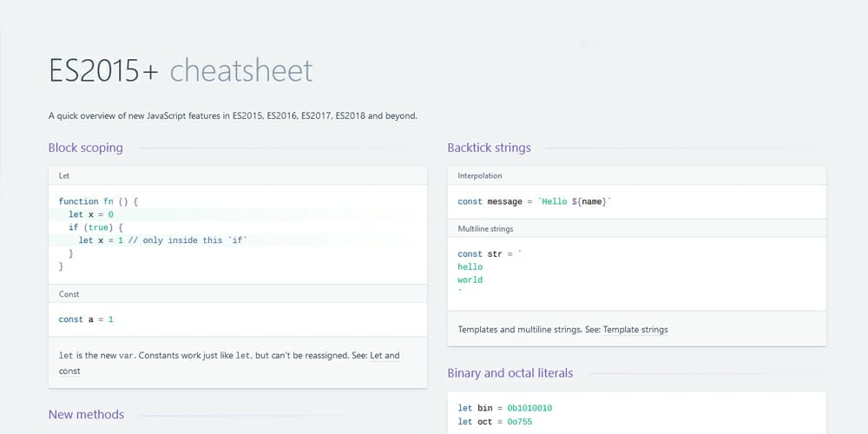Click the "Interpolation" card header
The height and width of the screenshot is (434, 868).
(636, 175)
